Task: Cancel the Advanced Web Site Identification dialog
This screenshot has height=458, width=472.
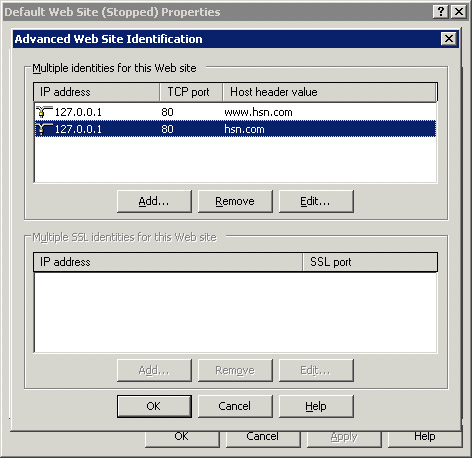Action: coord(235,406)
